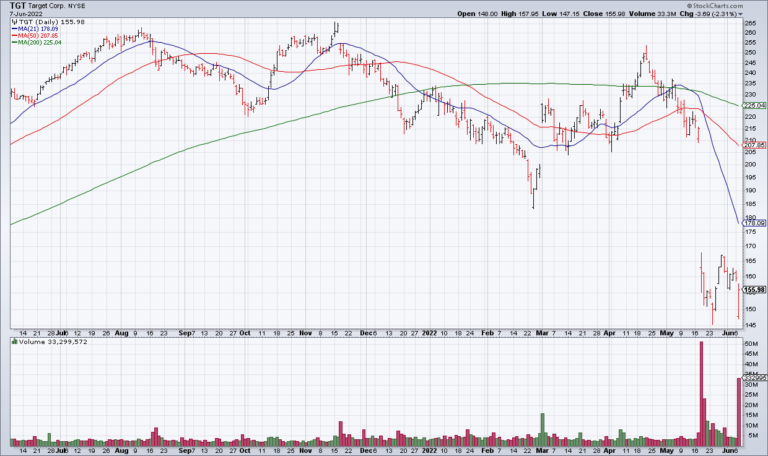
Task: Click the 265 label on price axis
Action: click(750, 23)
